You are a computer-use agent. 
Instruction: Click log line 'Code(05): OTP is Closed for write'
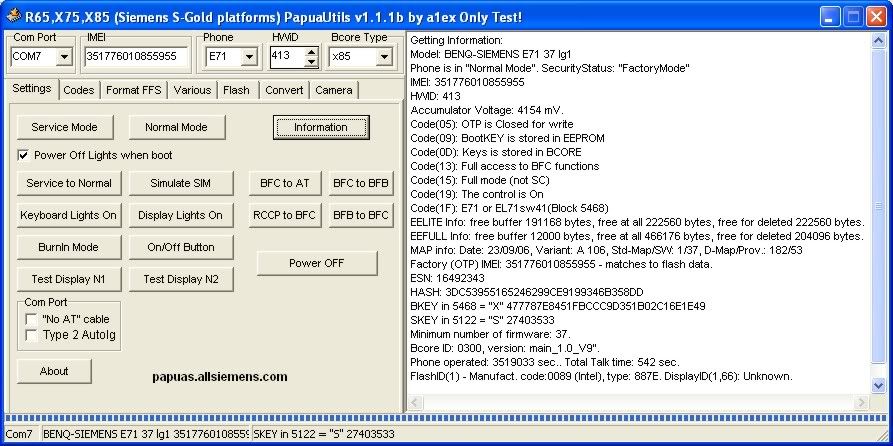(491, 124)
